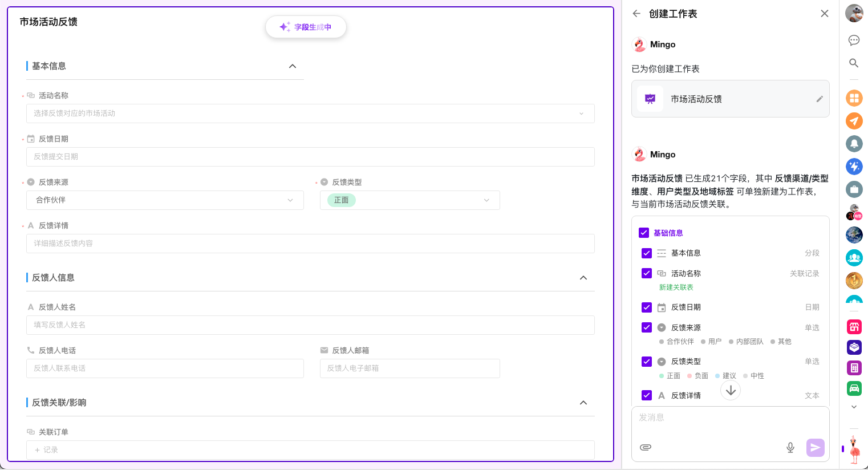Click the 反馈人姓名 text field
Image resolution: width=868 pixels, height=470 pixels.
click(x=310, y=325)
